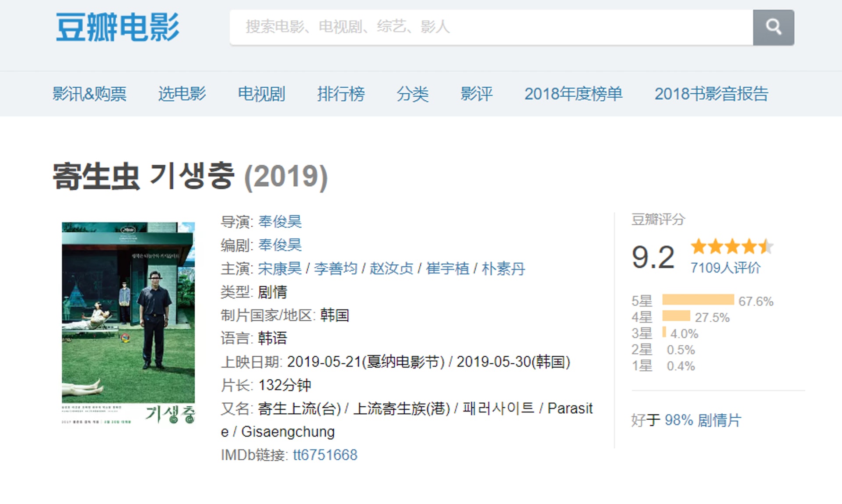Focus the movie search input field
842x504 pixels.
pyautogui.click(x=491, y=27)
